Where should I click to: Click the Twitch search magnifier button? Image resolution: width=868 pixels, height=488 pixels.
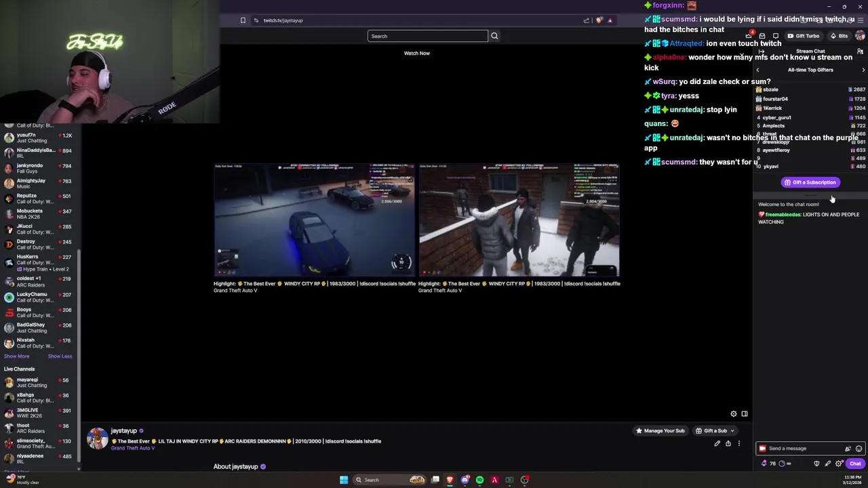(494, 36)
